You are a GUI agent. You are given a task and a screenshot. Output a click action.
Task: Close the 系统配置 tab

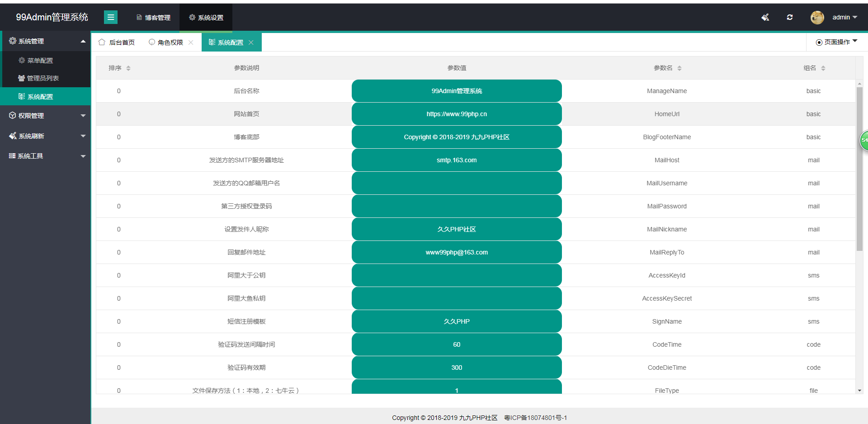(251, 42)
